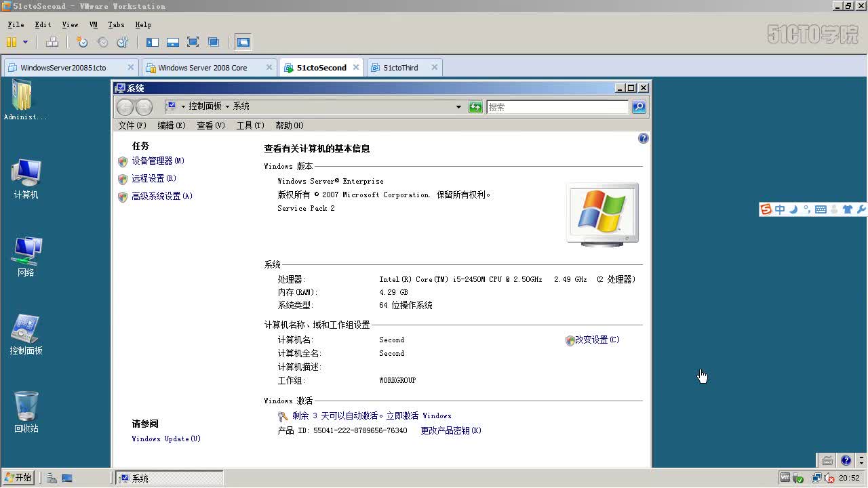Open the 工具(T) menu

[250, 125]
